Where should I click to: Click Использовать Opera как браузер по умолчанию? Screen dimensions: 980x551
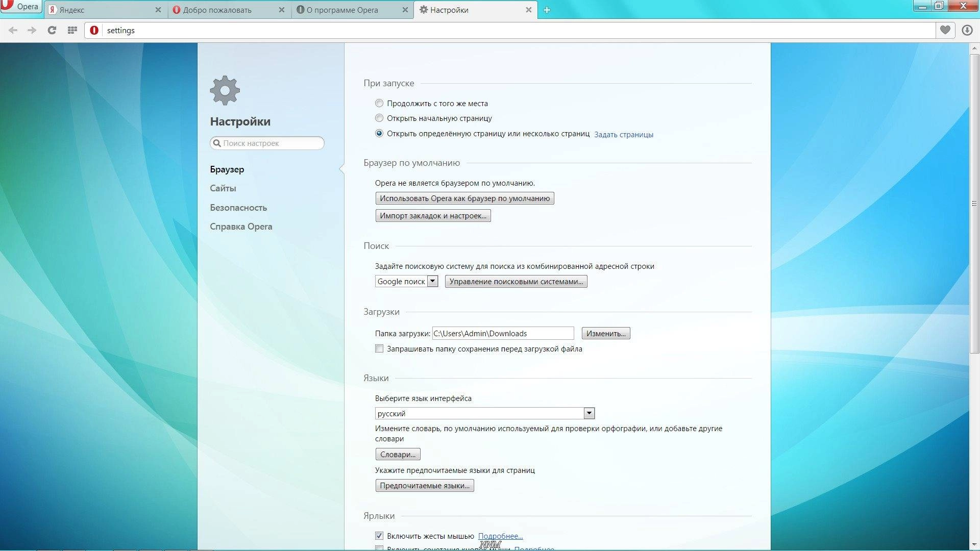click(465, 198)
